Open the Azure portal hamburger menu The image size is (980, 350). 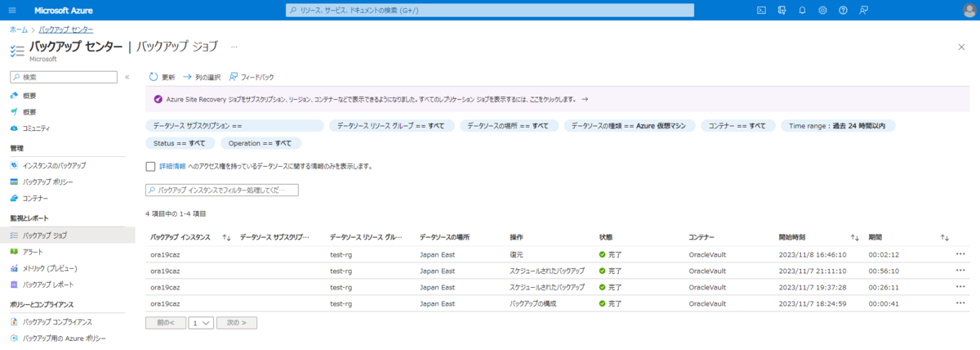click(x=11, y=11)
